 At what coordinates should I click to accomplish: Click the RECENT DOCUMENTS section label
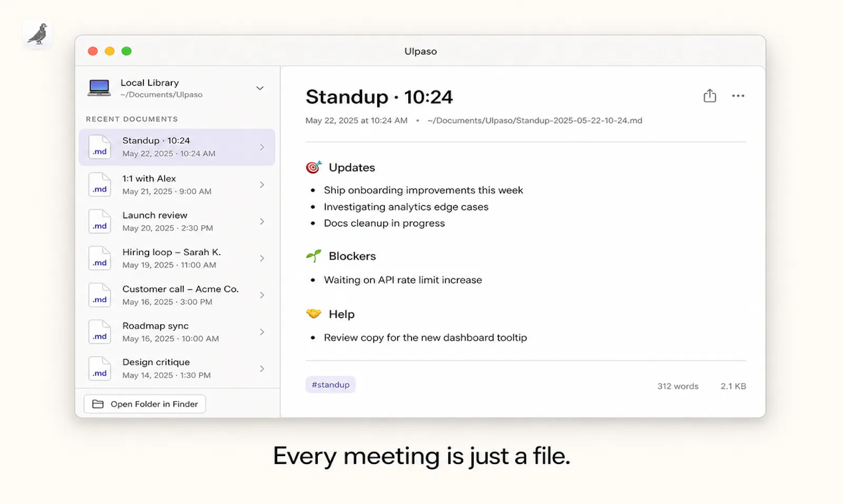coord(132,119)
